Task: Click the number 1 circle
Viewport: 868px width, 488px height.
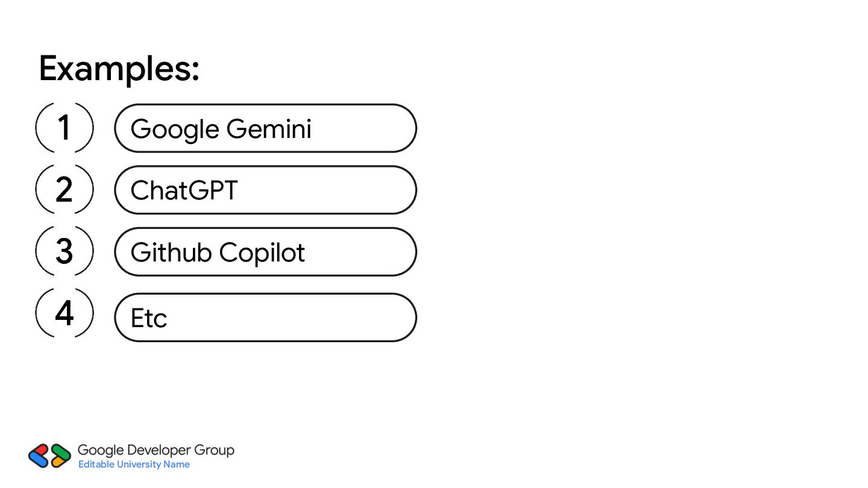Action: point(64,128)
